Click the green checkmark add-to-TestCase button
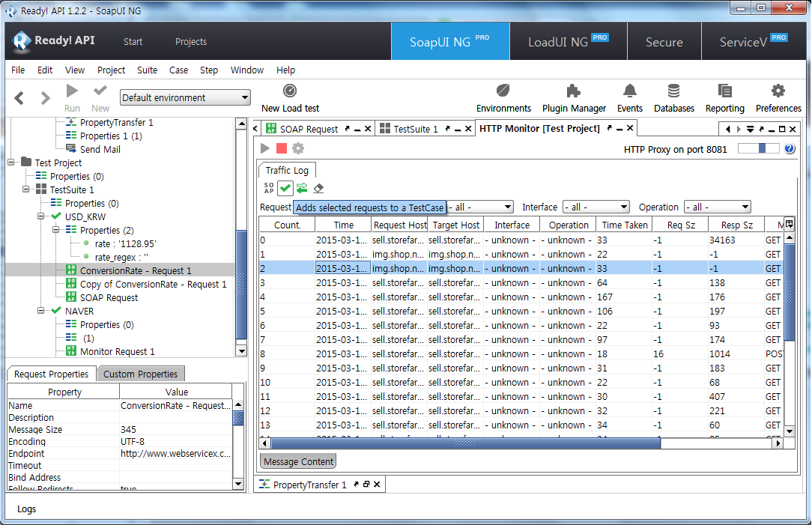Screen dimensions: 812x525 pyautogui.click(x=285, y=188)
